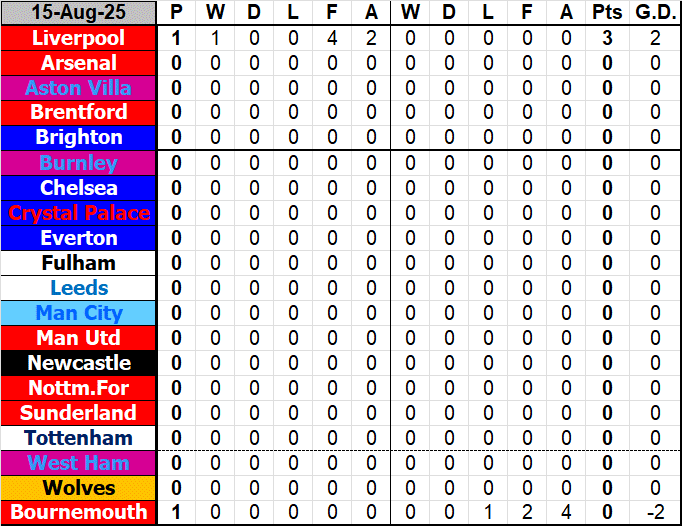Select the Crystal Palace team cell
The height and width of the screenshot is (526, 682).
79,213
